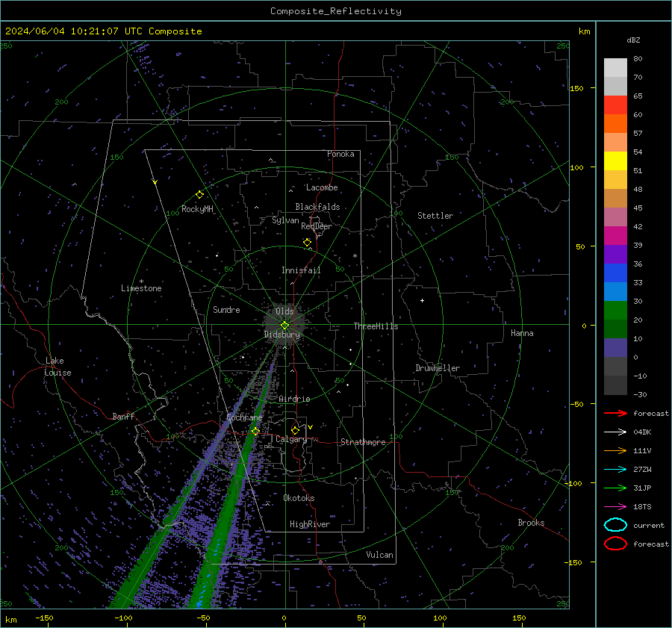Click the asterisk marker above Limestone
This screenshot has width=672, height=628.
[x=141, y=282]
